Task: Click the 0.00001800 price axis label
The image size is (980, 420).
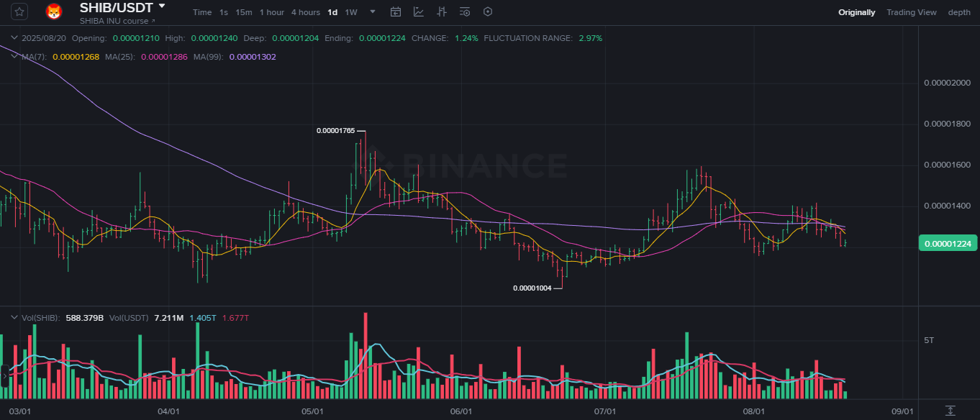Action: [x=947, y=124]
